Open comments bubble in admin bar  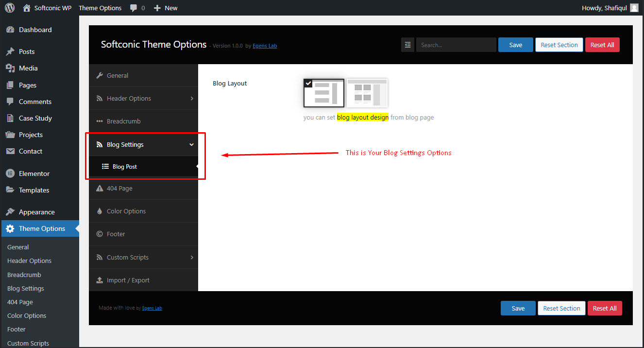point(134,8)
